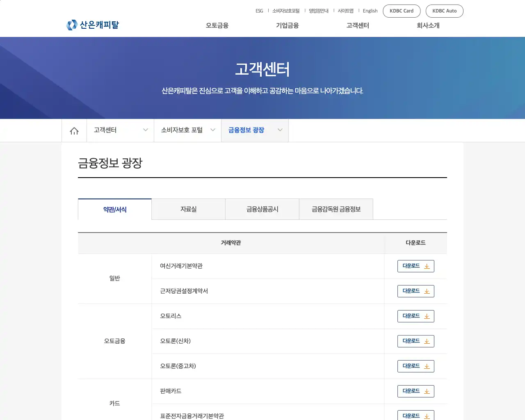Expand the 고객센터 breadcrumb dropdown

pos(146,130)
